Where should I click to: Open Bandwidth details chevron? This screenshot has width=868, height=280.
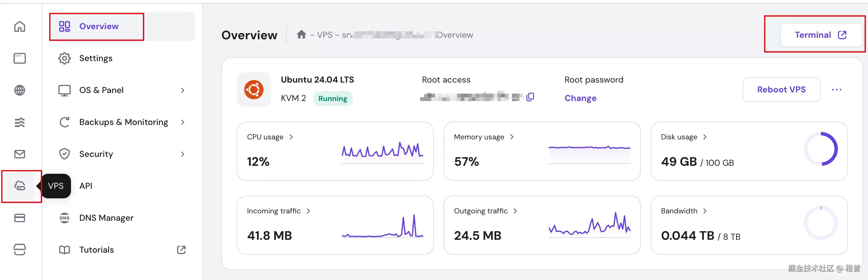[x=704, y=211]
